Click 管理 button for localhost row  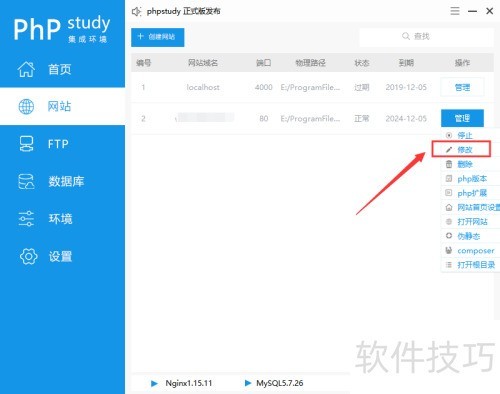click(x=462, y=87)
